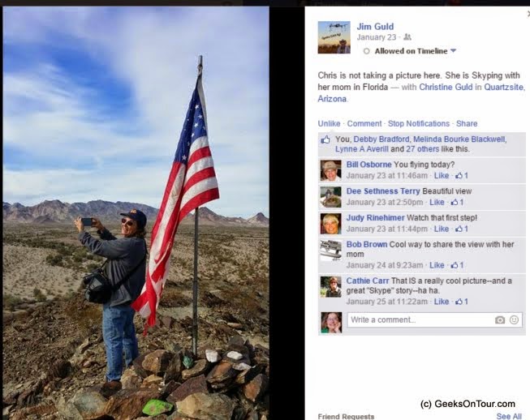The height and width of the screenshot is (420, 530).
Task: Open the Quartzsite, Arizona location link
Action: click(x=421, y=93)
